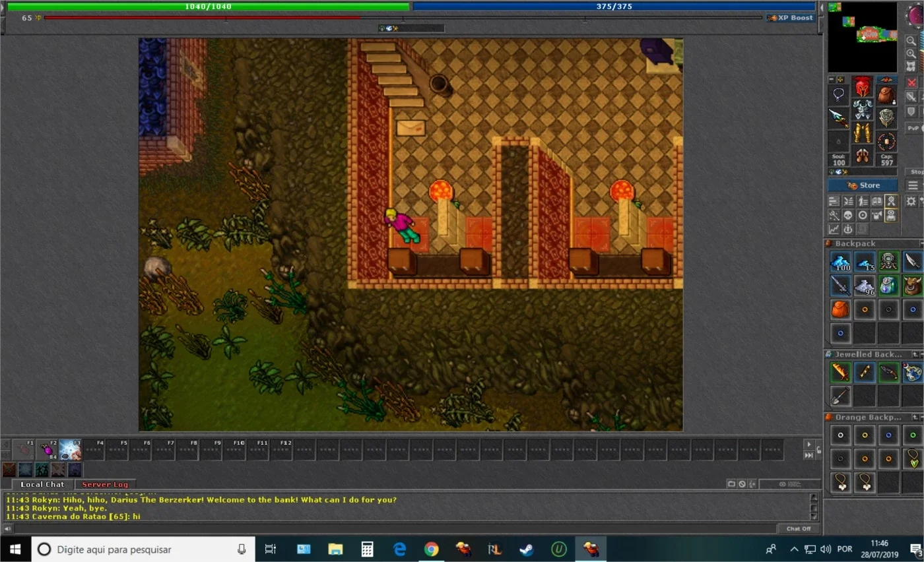
Task: Zoom in the minimap
Action: (911, 53)
